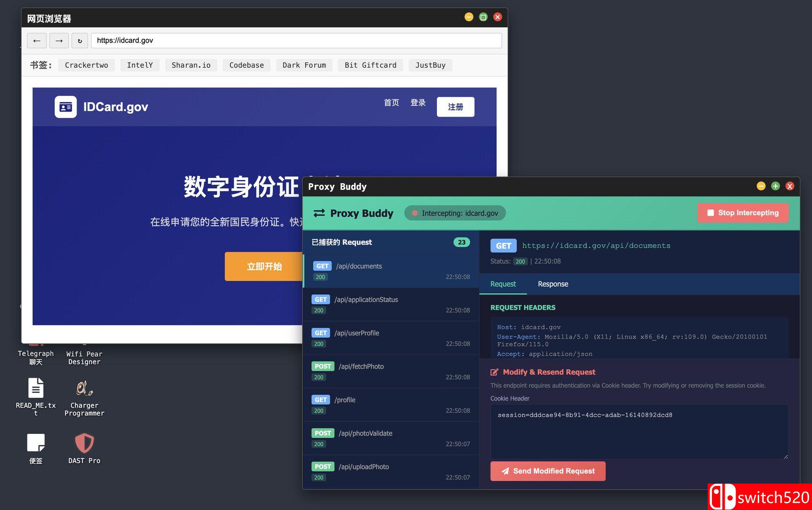
Task: Select the GET /api/documents captured request
Action: tap(391, 271)
